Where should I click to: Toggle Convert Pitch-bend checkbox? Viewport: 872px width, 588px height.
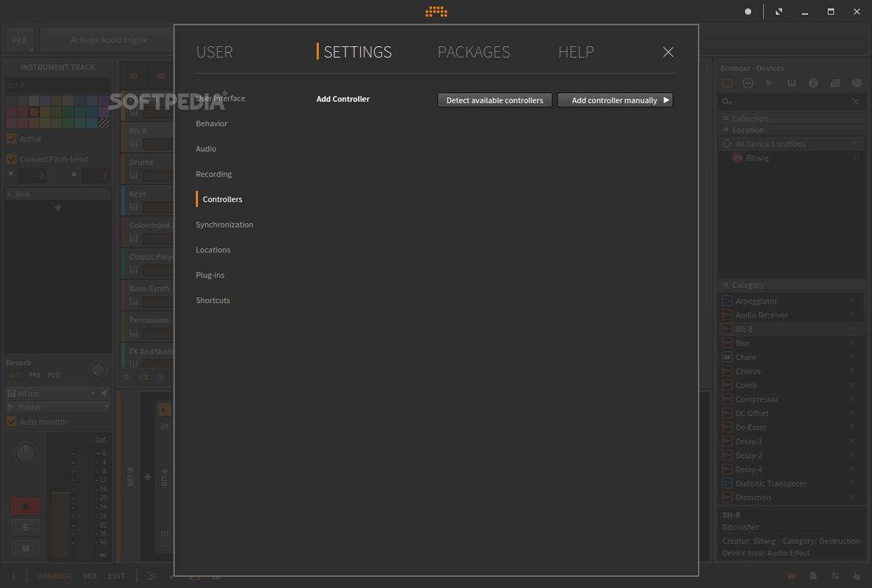pyautogui.click(x=11, y=159)
